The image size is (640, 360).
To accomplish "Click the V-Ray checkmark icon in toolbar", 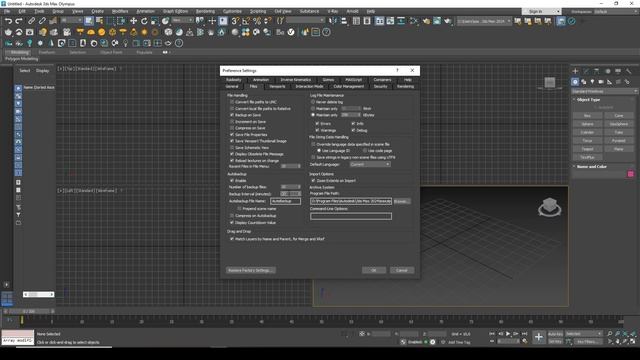I will click(291, 32).
